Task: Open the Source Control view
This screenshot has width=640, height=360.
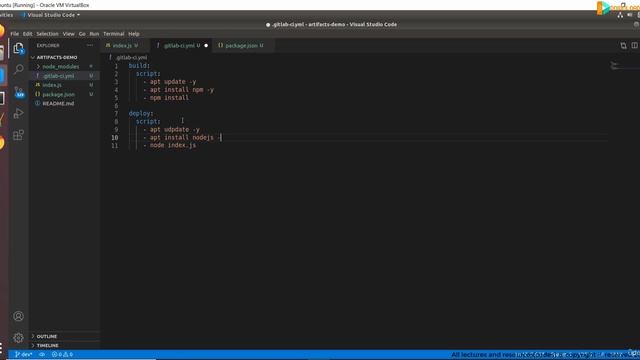Action: (19, 92)
